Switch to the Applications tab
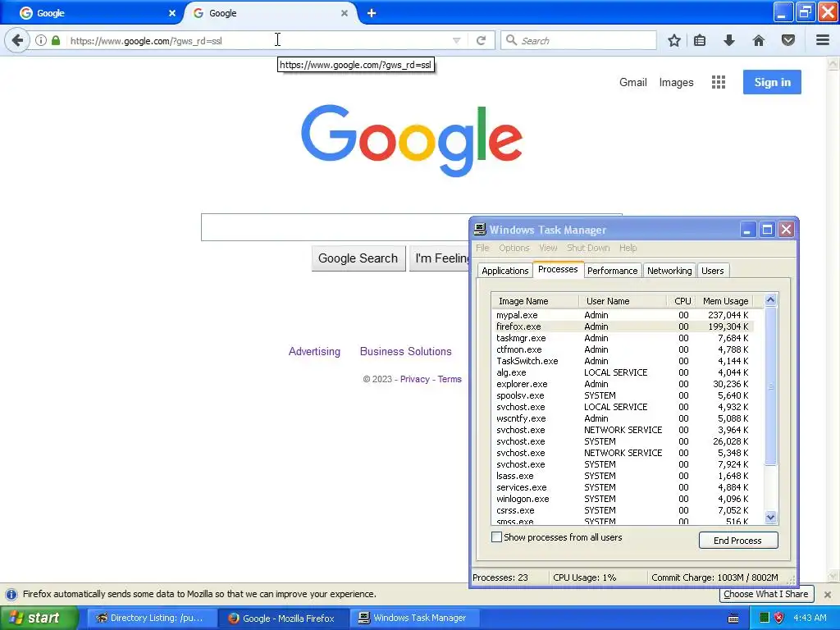 (x=504, y=271)
